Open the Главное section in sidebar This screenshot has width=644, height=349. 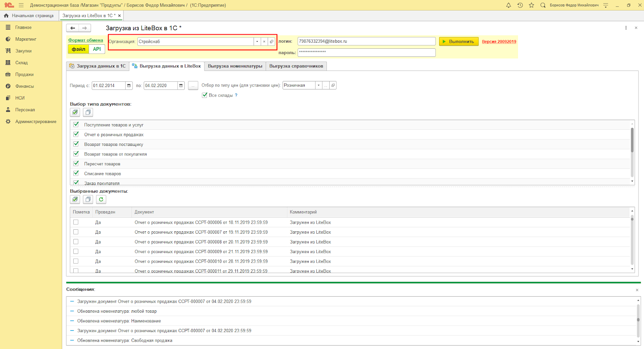(23, 27)
